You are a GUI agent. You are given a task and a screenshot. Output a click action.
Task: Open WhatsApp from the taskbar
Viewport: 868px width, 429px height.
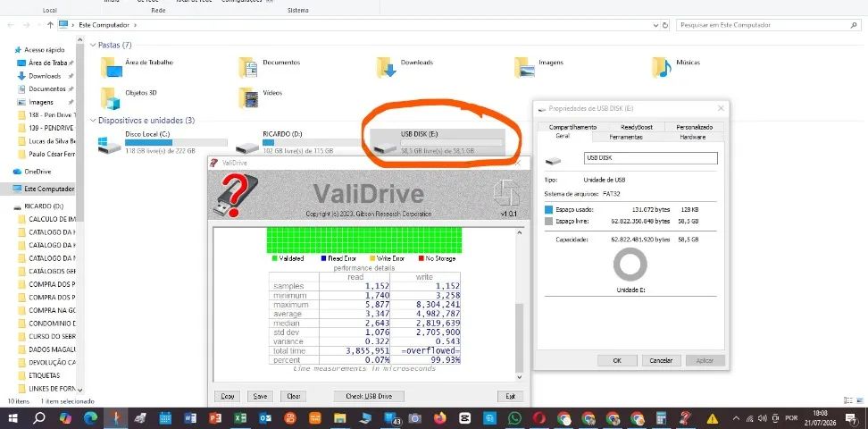[x=514, y=418]
